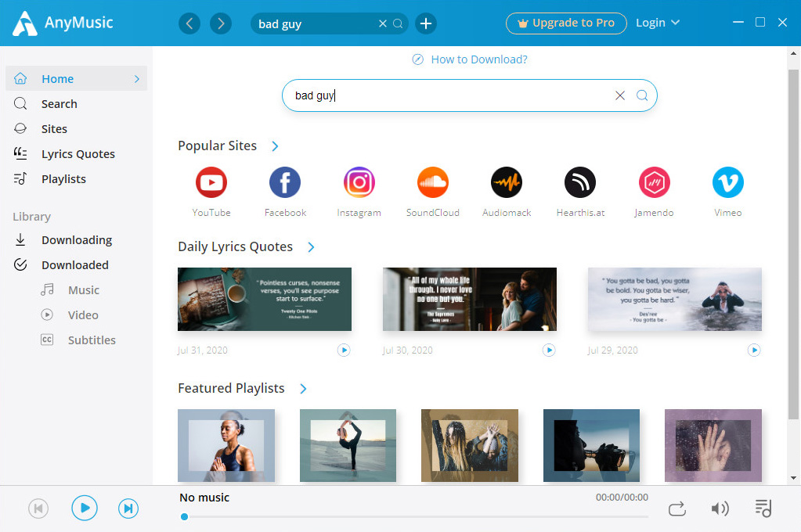The height and width of the screenshot is (532, 801).
Task: Add a new tab with plus button
Action: (426, 23)
